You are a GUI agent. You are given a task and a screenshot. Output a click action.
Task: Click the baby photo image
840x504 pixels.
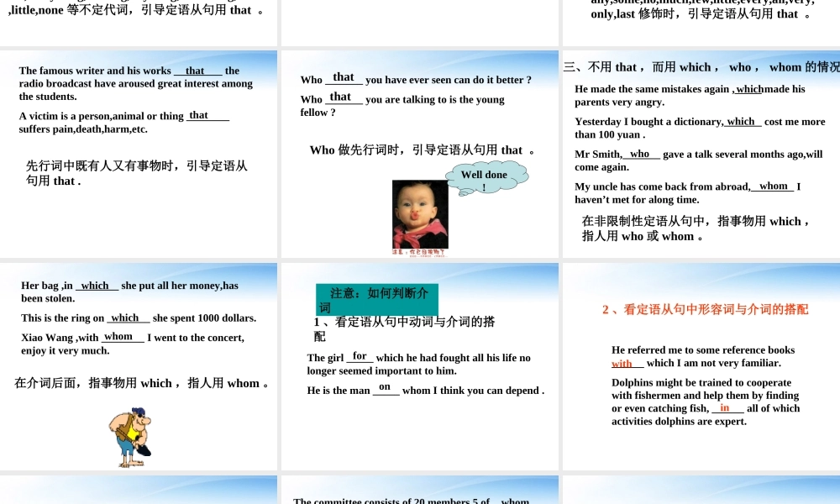pyautogui.click(x=420, y=214)
